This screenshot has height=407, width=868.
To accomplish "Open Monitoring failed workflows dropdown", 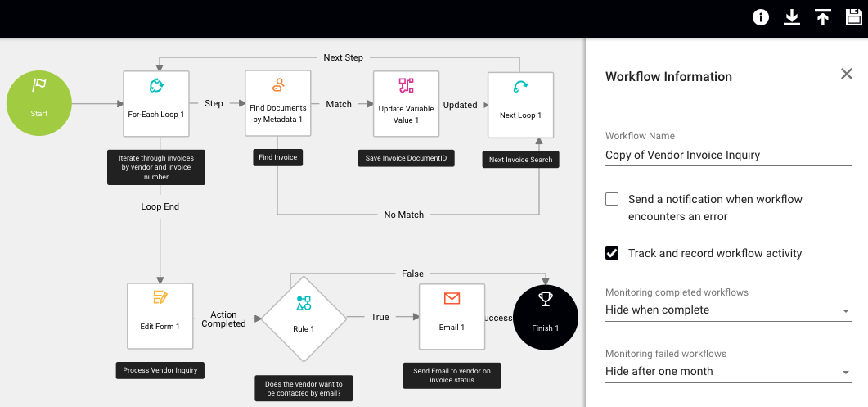I will [x=727, y=371].
